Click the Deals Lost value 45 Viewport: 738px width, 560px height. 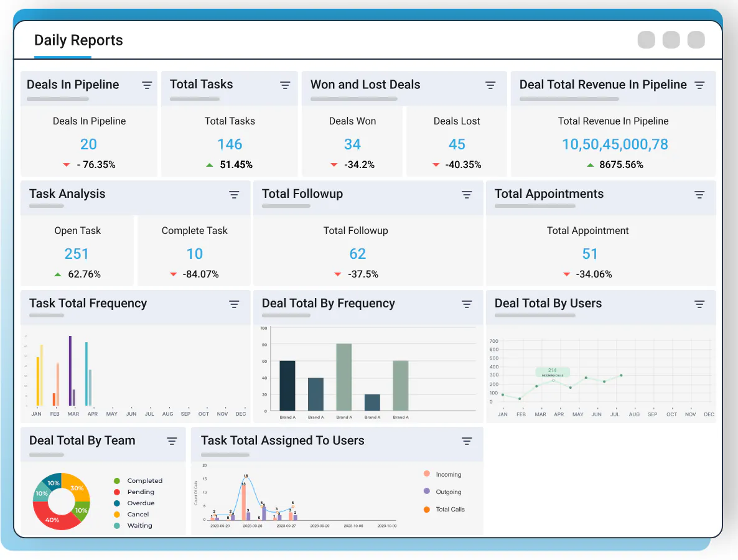click(457, 144)
